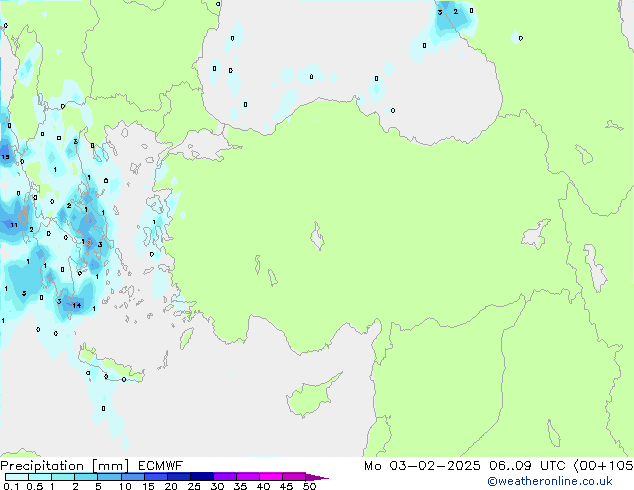
Task: Click the 10 mm legend tick label
Action: [x=124, y=486]
